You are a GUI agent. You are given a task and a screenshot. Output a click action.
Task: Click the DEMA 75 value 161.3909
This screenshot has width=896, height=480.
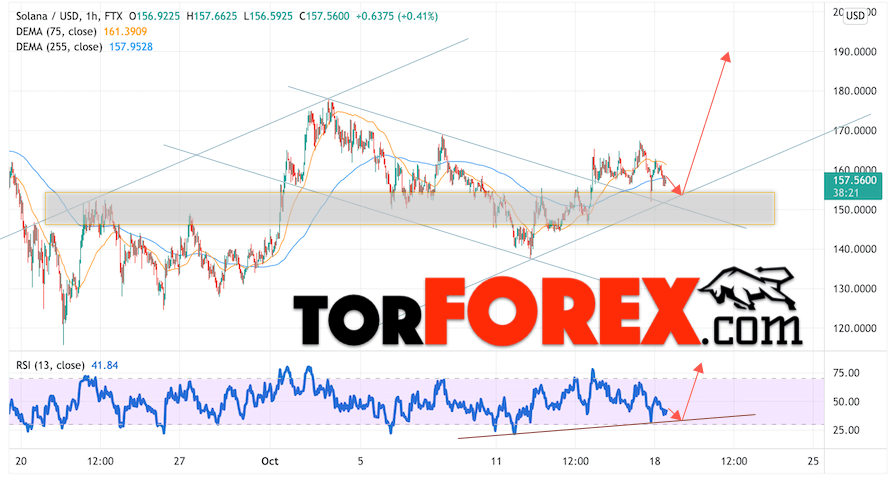125,32
